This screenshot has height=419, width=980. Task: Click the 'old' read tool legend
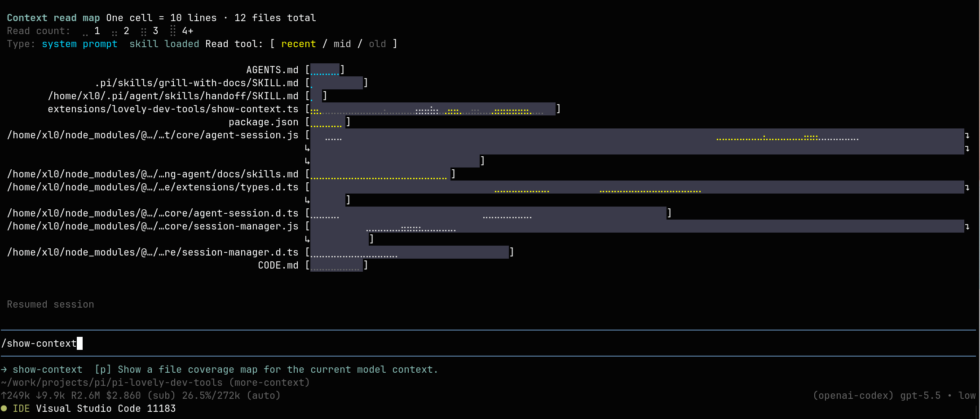pyautogui.click(x=377, y=44)
